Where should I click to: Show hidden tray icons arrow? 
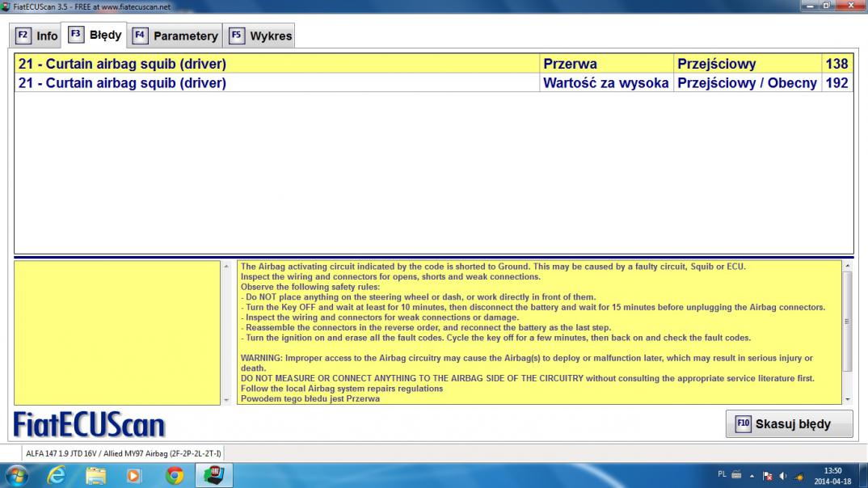tap(752, 476)
